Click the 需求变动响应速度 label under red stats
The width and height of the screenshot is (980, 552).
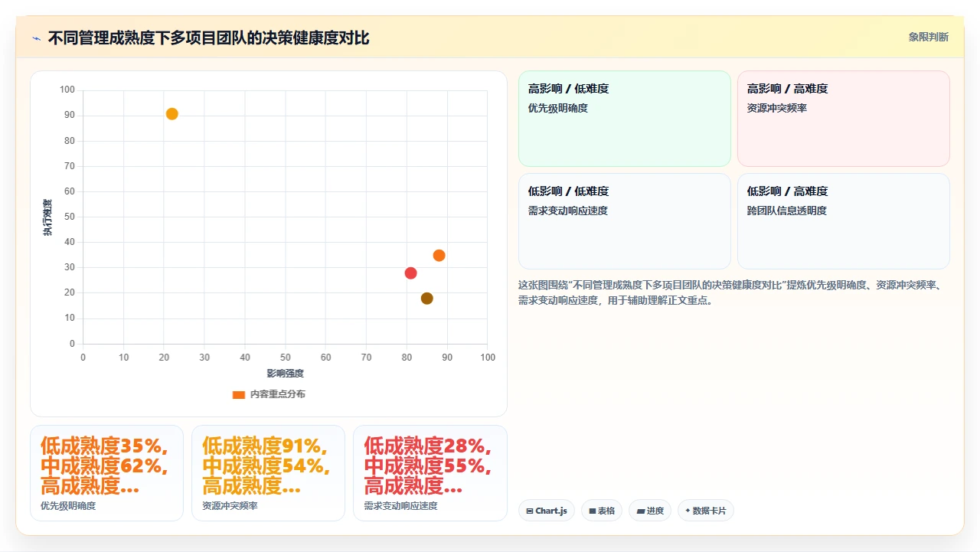[x=400, y=506]
